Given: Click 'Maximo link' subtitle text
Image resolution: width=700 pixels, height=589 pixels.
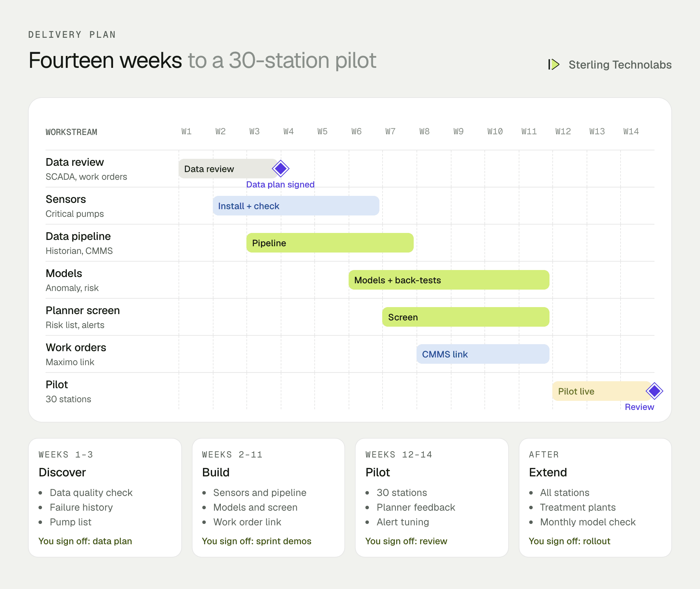Looking at the screenshot, I should [x=70, y=362].
